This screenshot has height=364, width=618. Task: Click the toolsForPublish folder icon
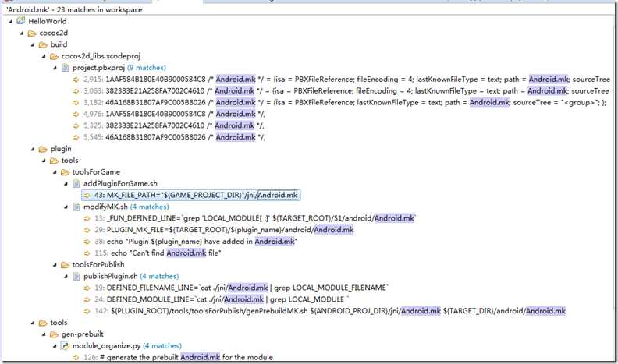(x=65, y=265)
